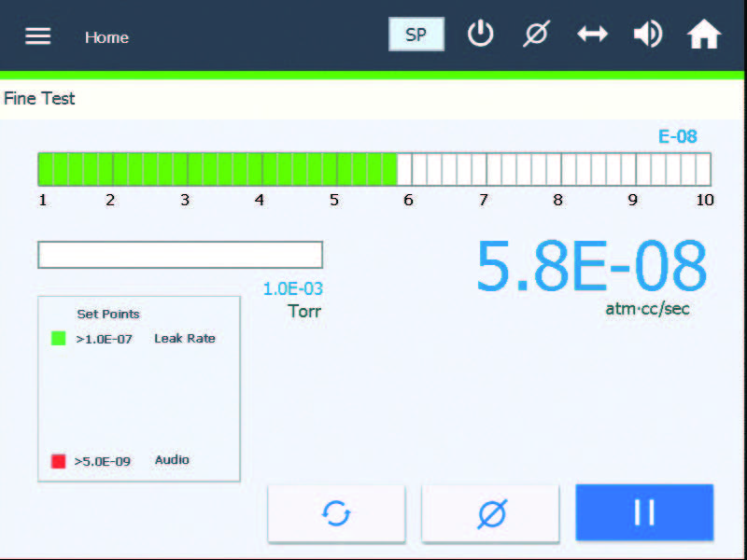
Task: Click the red Audio set point swatch
Action: [58, 461]
